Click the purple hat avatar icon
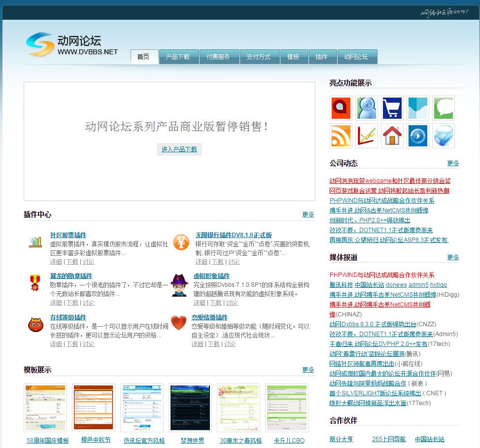Viewport: 480px width, 448px height. point(179,285)
